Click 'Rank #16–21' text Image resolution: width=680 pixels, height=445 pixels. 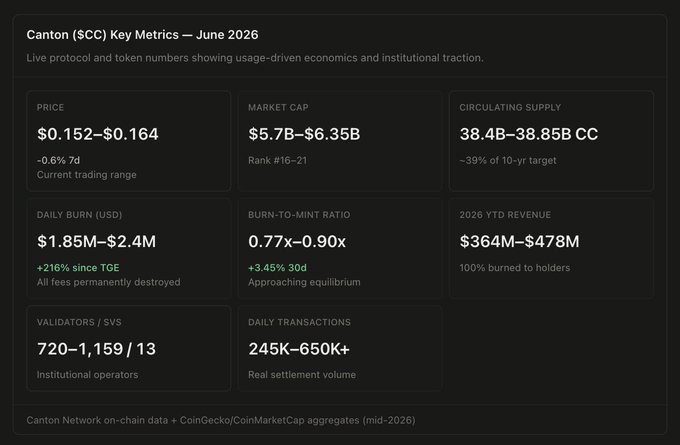[x=278, y=160]
